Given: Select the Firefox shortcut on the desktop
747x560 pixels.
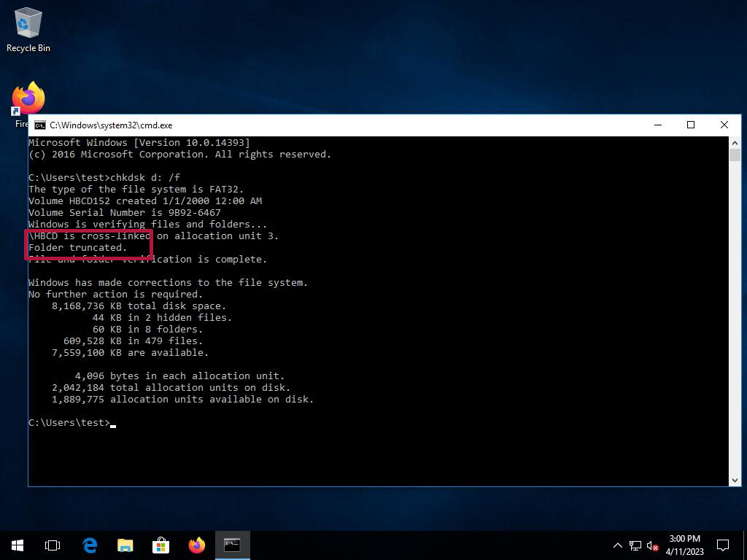Looking at the screenshot, I should 28,101.
